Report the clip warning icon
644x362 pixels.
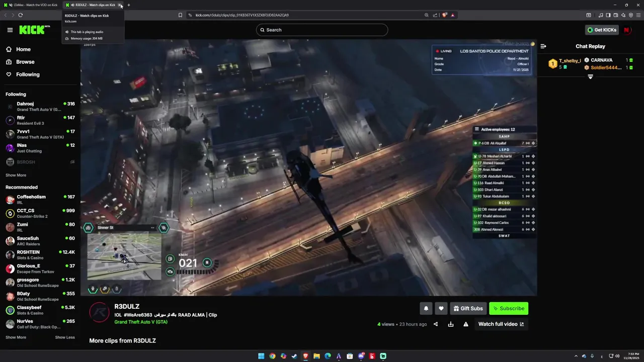pos(466,324)
